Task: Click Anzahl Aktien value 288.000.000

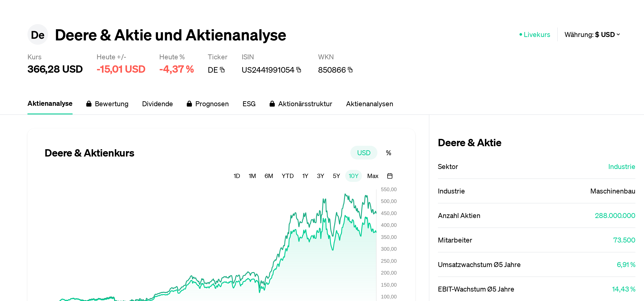Action: click(x=615, y=216)
